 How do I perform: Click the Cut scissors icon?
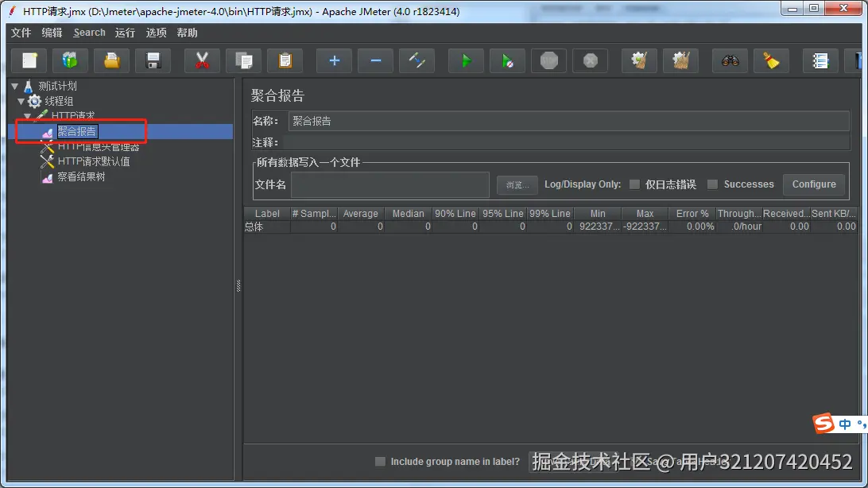[202, 60]
